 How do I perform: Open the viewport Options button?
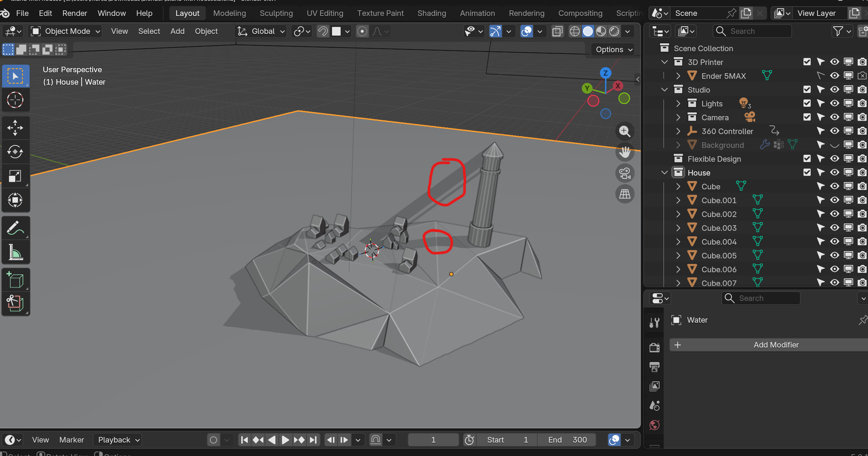(613, 49)
